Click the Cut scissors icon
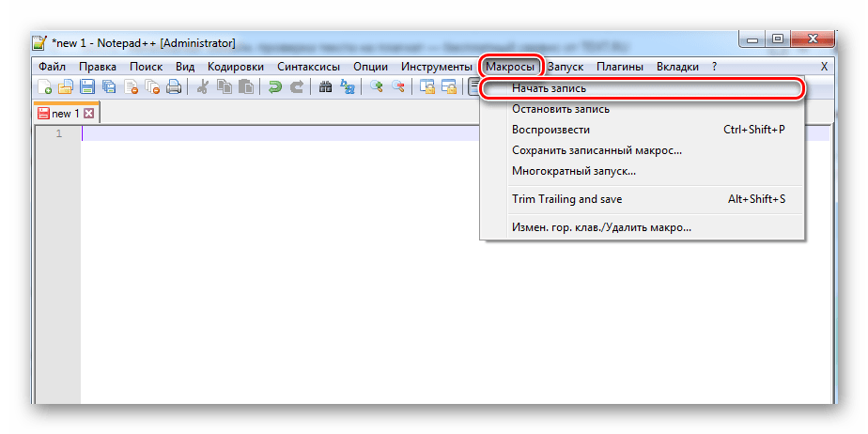This screenshot has height=434, width=868. click(203, 87)
